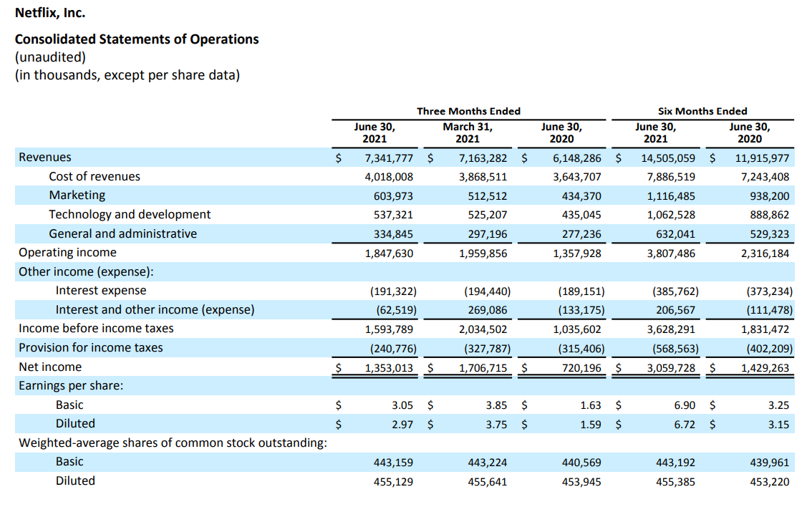
Task: Select operating income value 3,807,486
Action: (671, 253)
